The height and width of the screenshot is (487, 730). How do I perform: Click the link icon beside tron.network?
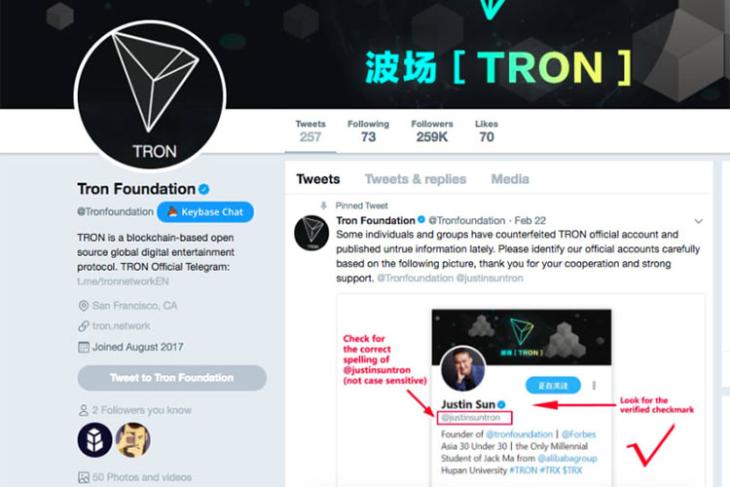click(x=83, y=326)
